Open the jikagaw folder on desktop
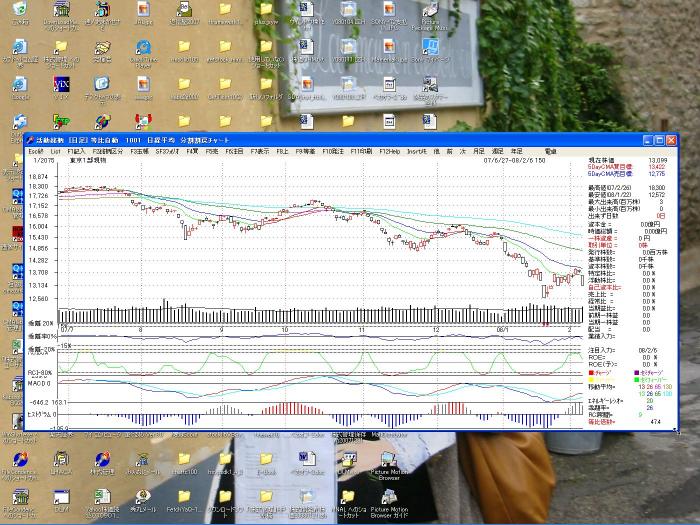This screenshot has width=700, height=525. click(x=266, y=10)
